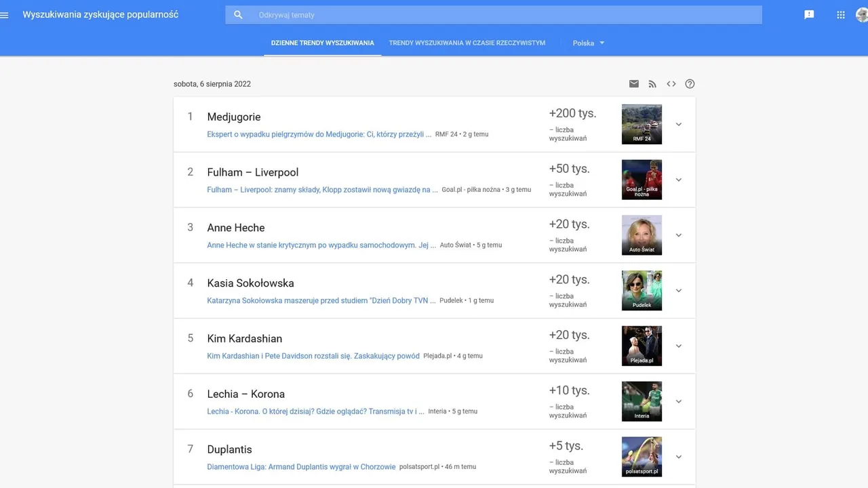Open article Katarzyna Sokołowska maszeruje przed studiem
The width and height of the screenshot is (868, 488).
click(x=322, y=300)
